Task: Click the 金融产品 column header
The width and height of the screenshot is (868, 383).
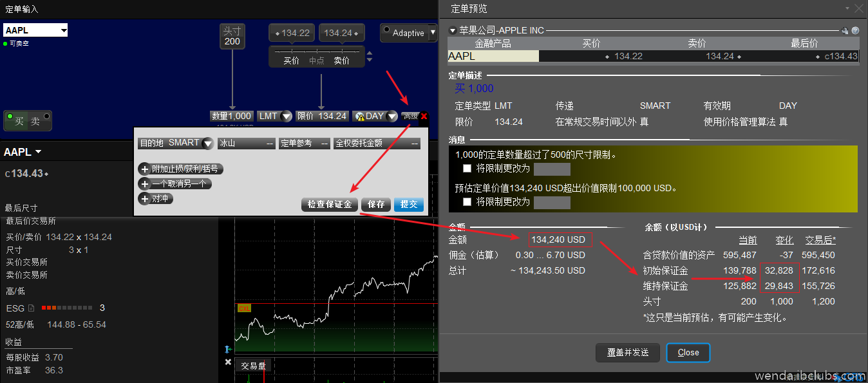Action: pos(493,44)
